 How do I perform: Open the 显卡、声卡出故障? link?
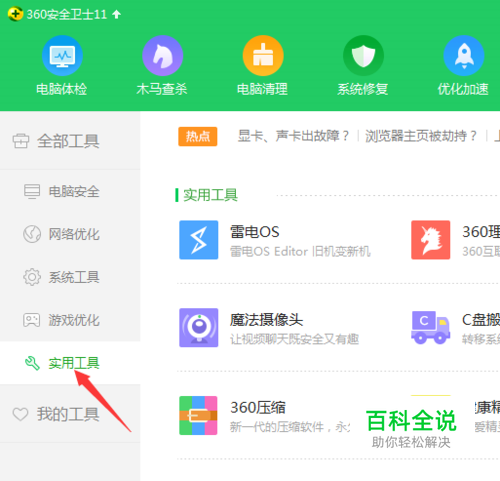294,136
